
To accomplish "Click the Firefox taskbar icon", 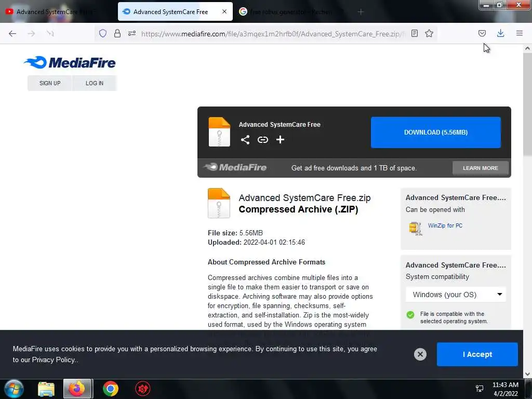I will tap(77, 389).
